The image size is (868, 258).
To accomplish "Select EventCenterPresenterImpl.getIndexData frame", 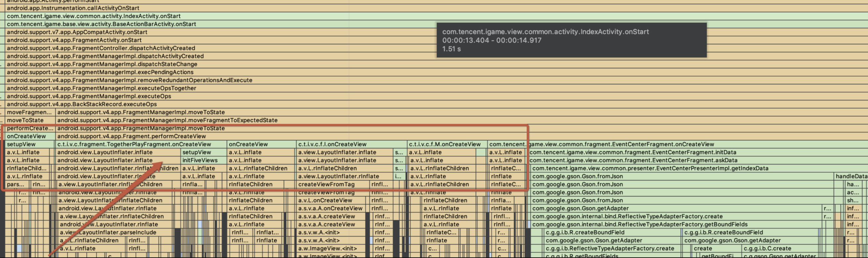I will (x=699, y=168).
